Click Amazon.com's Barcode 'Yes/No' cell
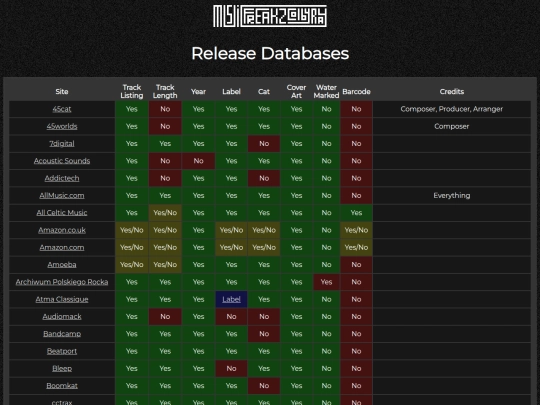 [356, 247]
